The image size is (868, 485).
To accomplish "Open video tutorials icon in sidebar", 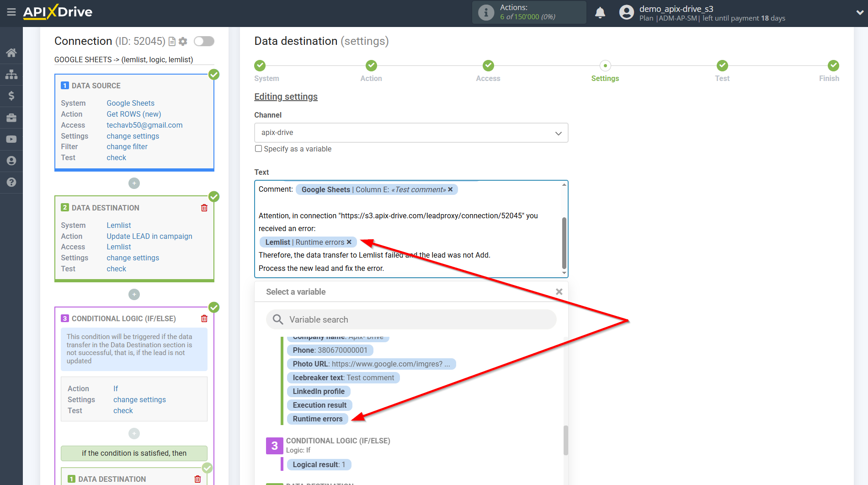I will click(x=11, y=139).
